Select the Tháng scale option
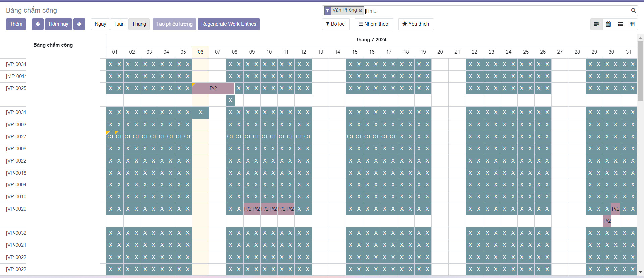The height and width of the screenshot is (278, 644). pyautogui.click(x=139, y=24)
